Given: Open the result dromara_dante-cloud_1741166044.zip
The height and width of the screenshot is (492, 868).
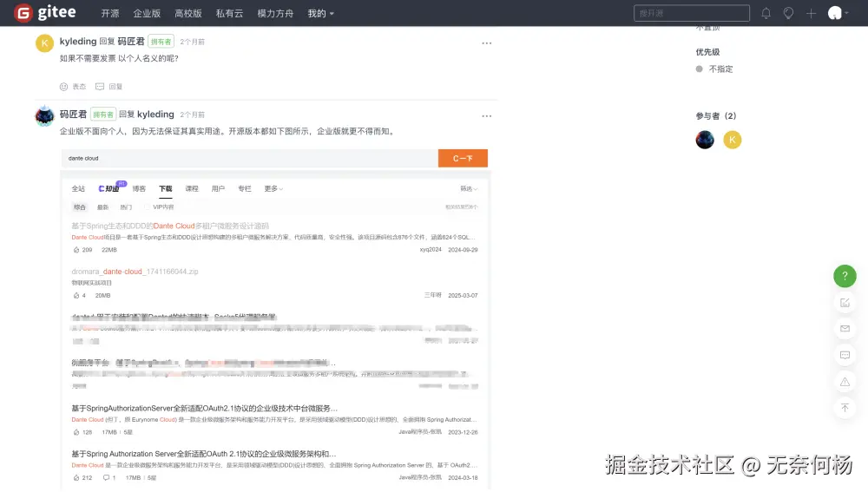Looking at the screenshot, I should 135,272.
